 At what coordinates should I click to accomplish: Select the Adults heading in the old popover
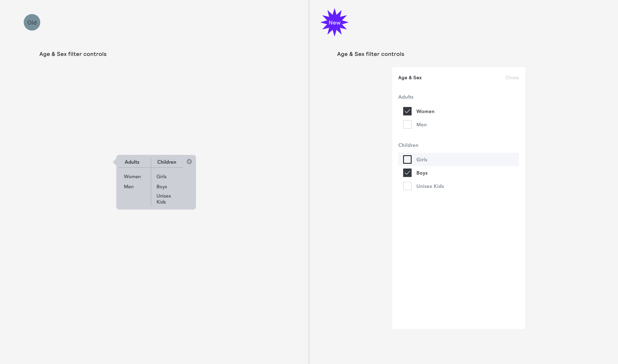click(132, 162)
